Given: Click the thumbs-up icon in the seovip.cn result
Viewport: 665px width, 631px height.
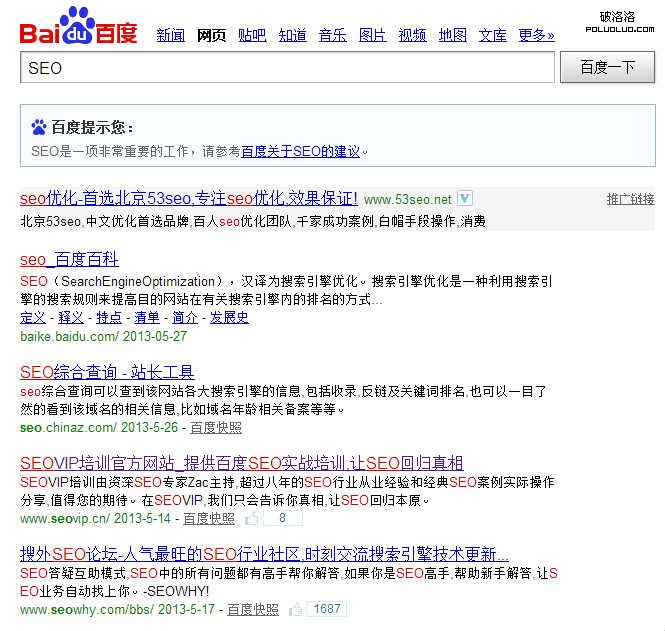Looking at the screenshot, I should 251,518.
